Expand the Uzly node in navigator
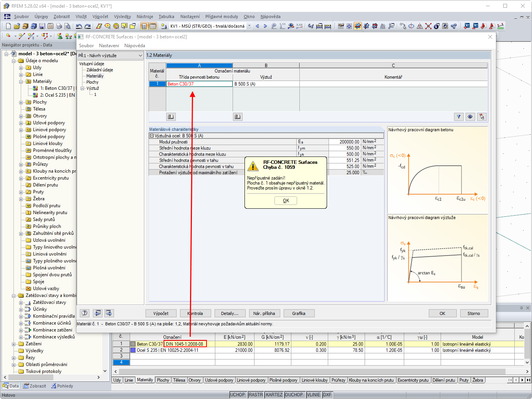The height and width of the screenshot is (399, 532). tap(21, 68)
